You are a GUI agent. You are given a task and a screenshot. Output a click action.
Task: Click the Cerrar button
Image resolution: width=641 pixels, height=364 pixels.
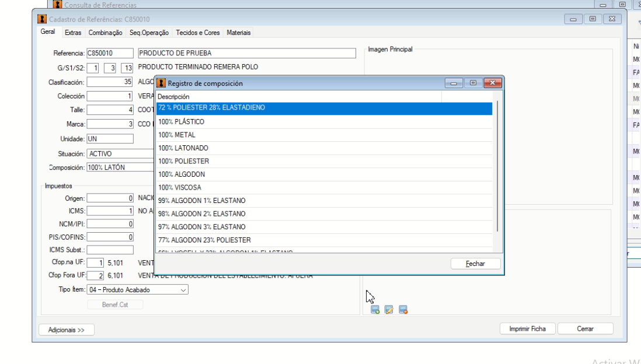click(x=585, y=329)
